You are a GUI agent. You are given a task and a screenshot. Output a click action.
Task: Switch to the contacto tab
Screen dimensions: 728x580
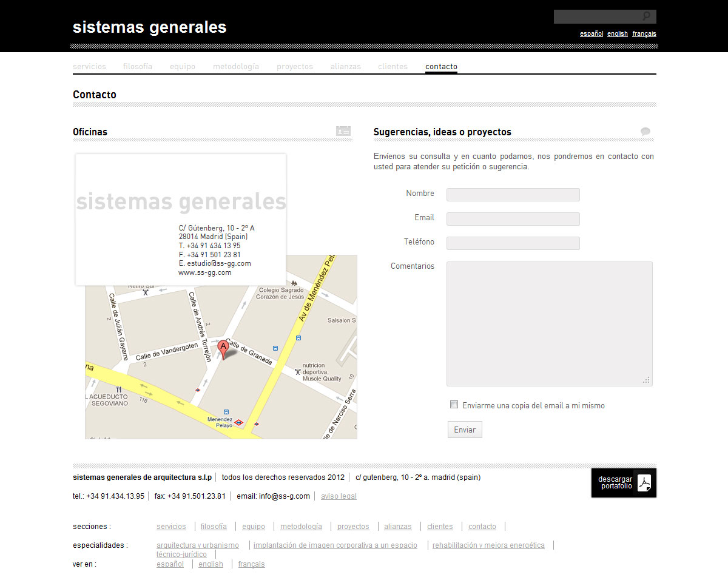441,66
